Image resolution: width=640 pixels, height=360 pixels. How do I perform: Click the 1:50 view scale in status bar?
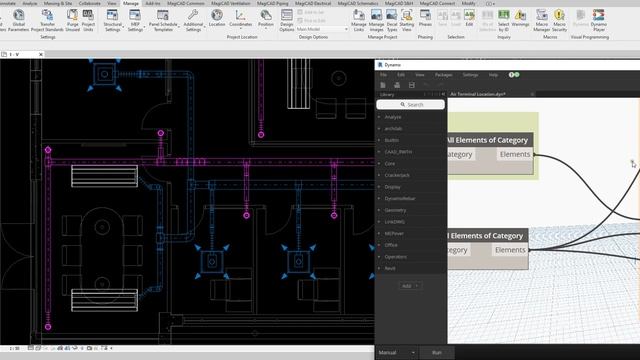pyautogui.click(x=14, y=349)
